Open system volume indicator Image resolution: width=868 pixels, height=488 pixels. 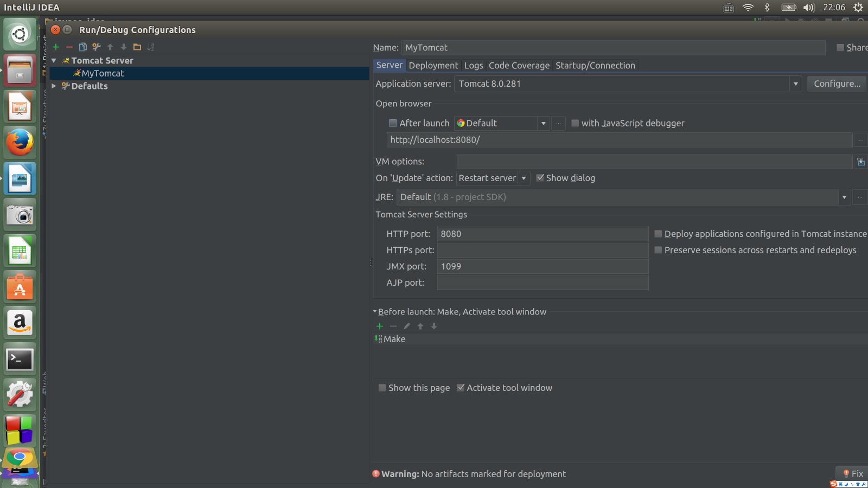(809, 8)
